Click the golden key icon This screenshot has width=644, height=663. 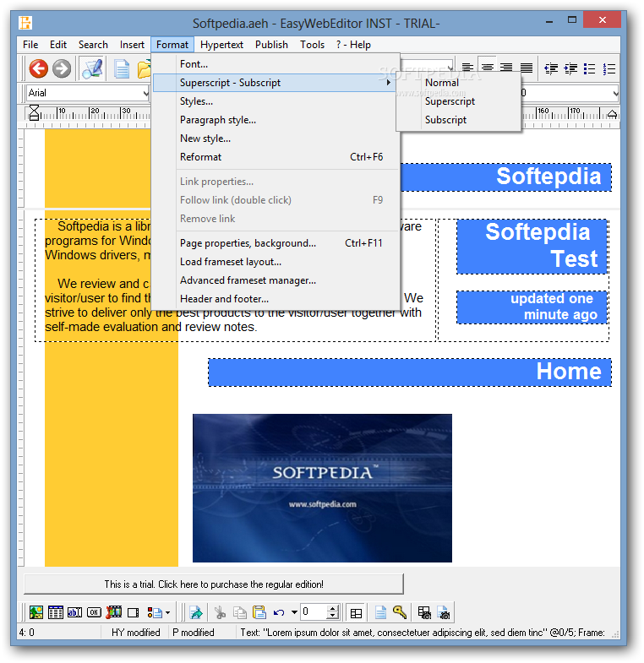pyautogui.click(x=400, y=611)
